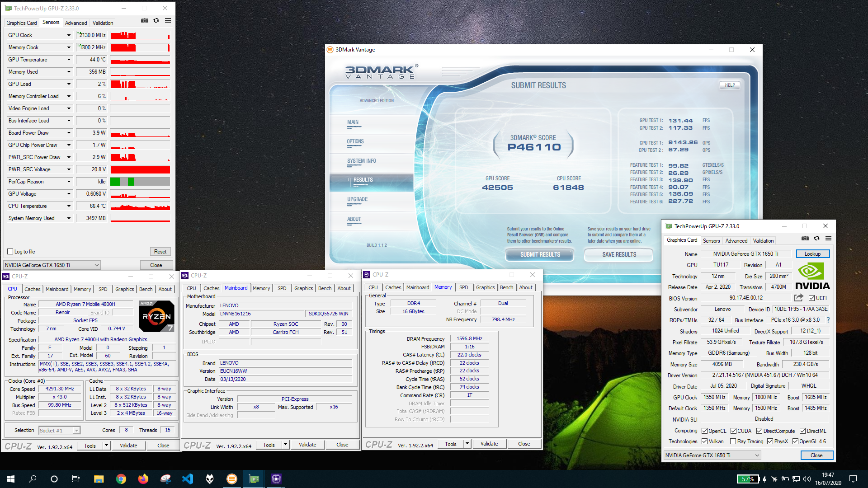Screen dimensions: 868x488
Task: Toggle the UEFI checkbox
Action: coord(812,298)
